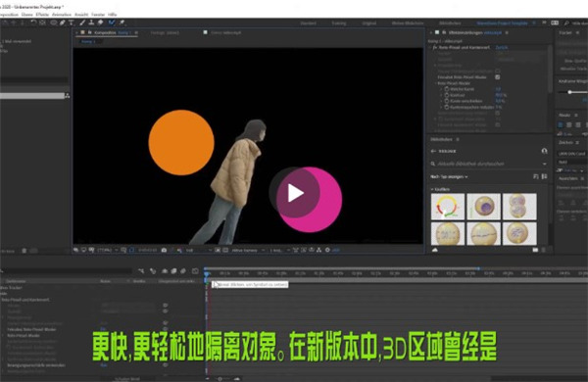Click the show channel color icon under the viewer

(179, 250)
